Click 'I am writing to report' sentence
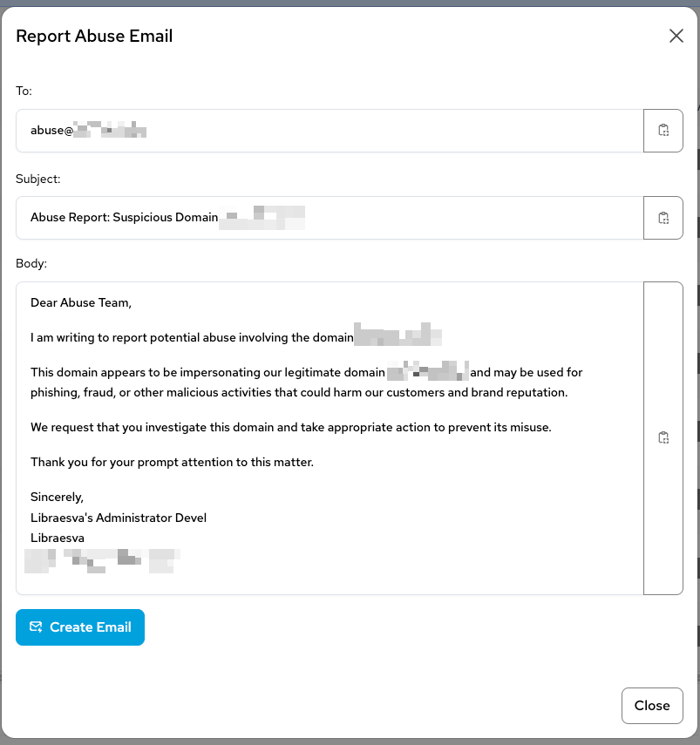Viewport: 700px width, 745px height. tap(192, 337)
